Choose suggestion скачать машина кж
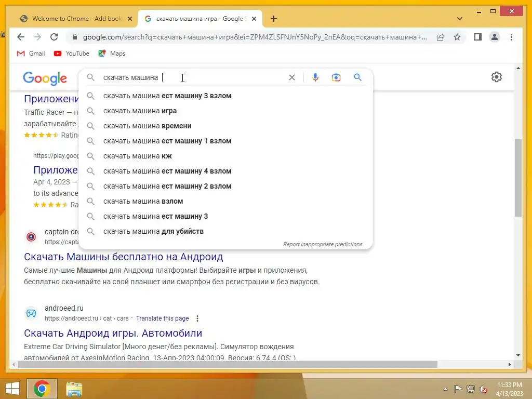 coord(225,156)
